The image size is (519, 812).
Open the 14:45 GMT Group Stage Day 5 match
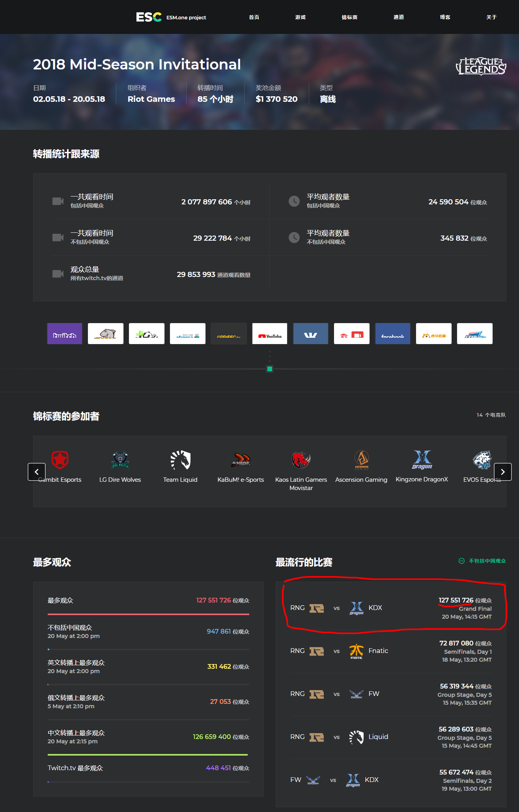point(391,737)
